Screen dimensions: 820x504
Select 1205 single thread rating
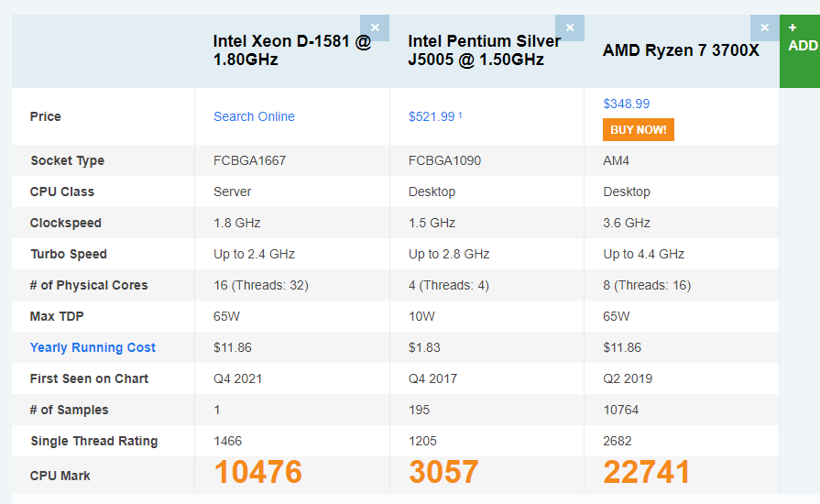[x=422, y=442]
